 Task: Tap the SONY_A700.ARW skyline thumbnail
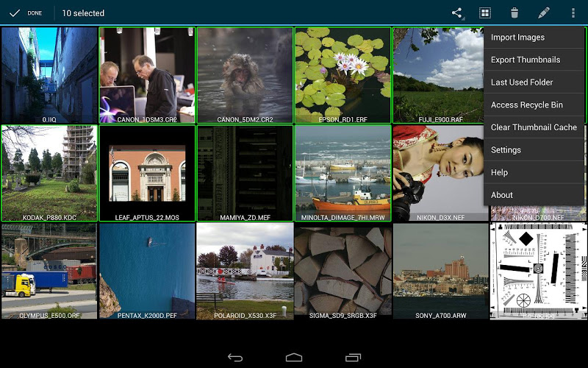pyautogui.click(x=440, y=271)
